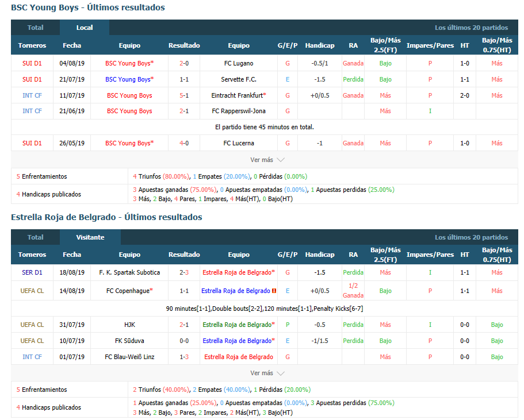Open Servette F.C. team link
This screenshot has width=524, height=420.
239,79
